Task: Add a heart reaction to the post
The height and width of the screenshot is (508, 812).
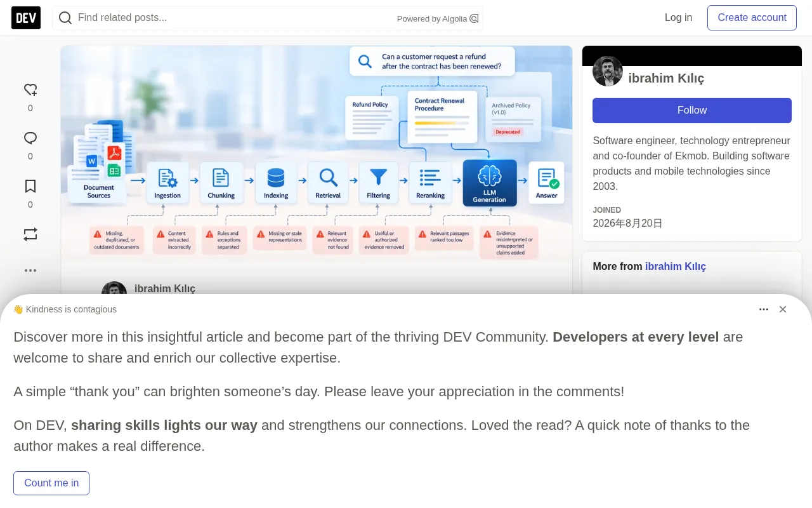Action: point(30,90)
